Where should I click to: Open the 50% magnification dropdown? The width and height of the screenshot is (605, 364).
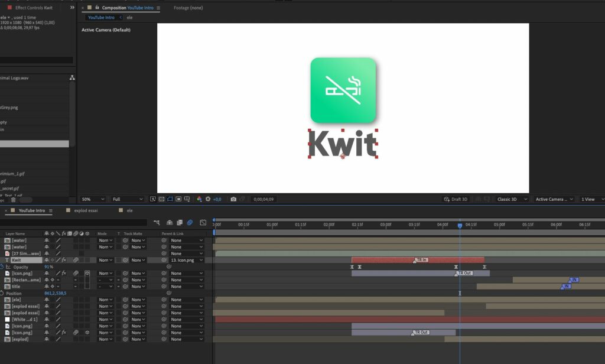point(93,200)
